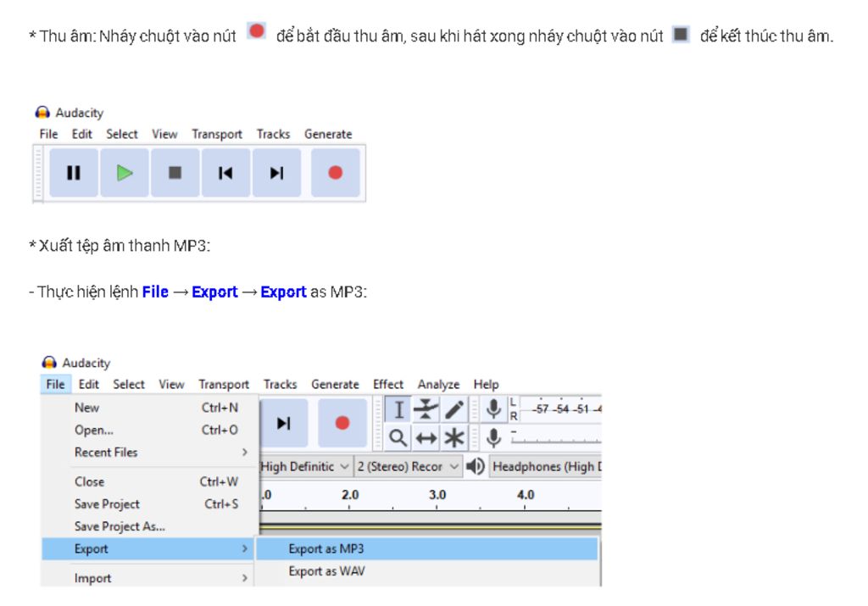Click the highlighted File menu above the open dropdown
Image resolution: width=868 pixels, height=606 pixels.
(x=55, y=384)
